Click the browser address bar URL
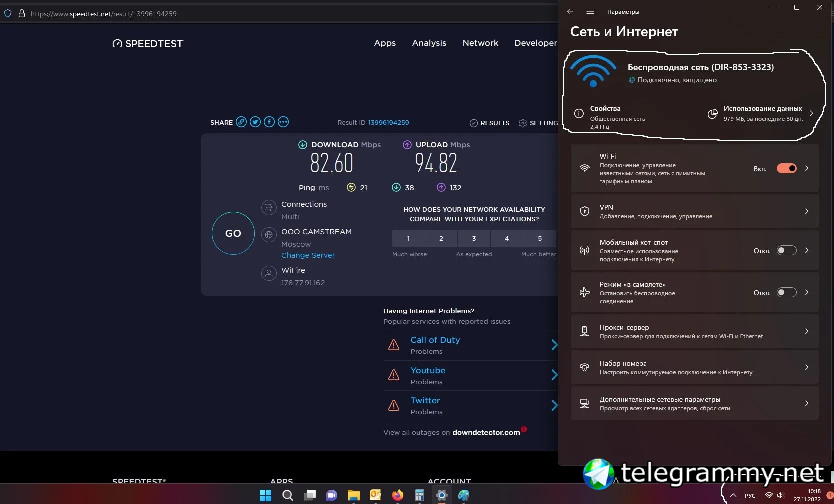This screenshot has height=504, width=834. (104, 14)
